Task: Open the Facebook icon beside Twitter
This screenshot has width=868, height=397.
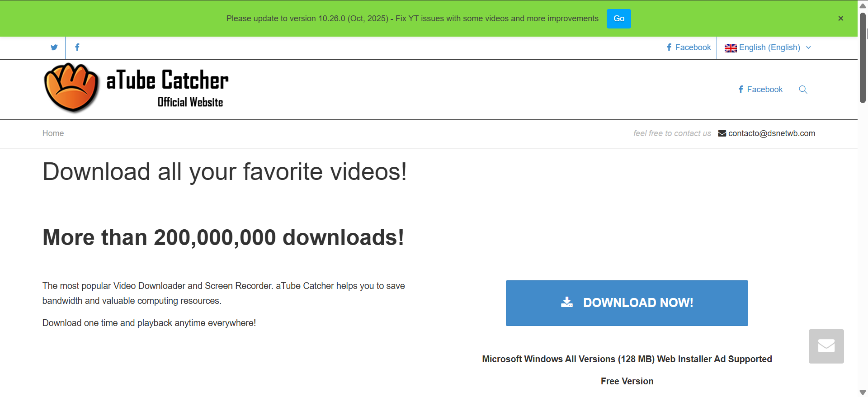Action: [x=77, y=47]
